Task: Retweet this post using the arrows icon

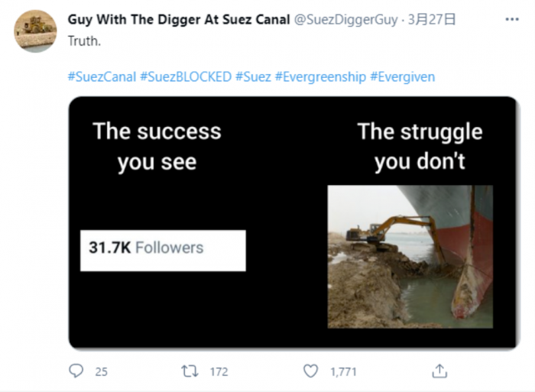Action: (189, 371)
